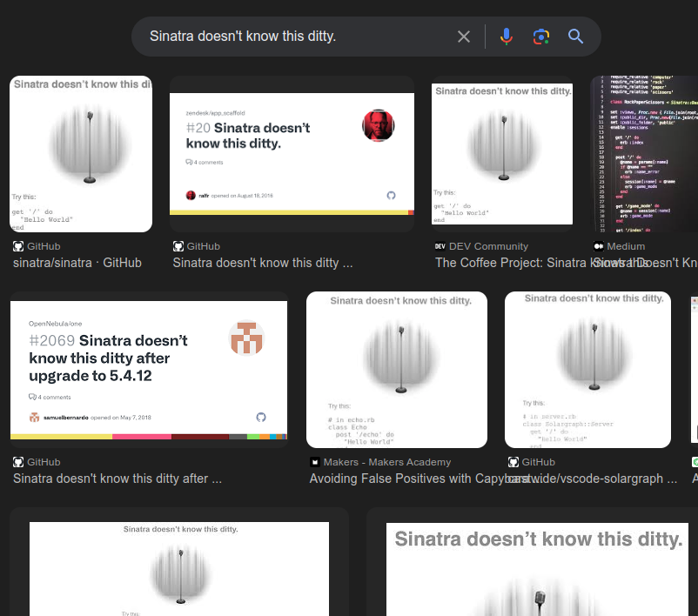Open the OpenNebula #2069 issue image
698x616 pixels.
(149, 370)
